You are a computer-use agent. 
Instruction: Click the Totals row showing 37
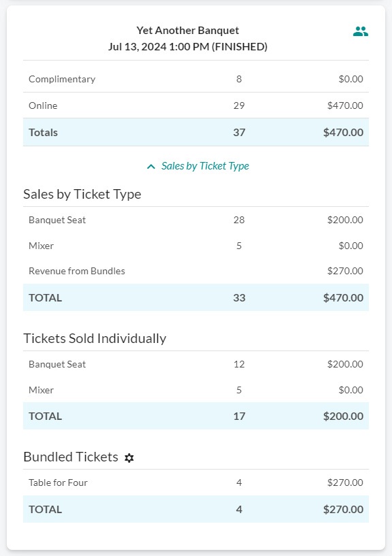(196, 132)
